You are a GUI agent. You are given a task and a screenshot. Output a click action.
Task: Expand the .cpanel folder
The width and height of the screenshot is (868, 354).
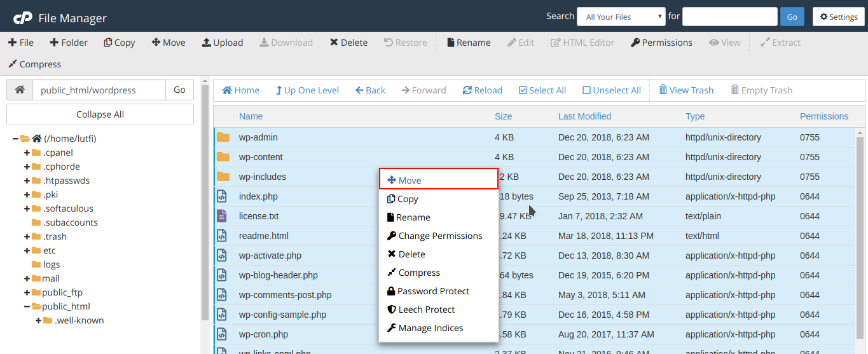pyautogui.click(x=27, y=153)
